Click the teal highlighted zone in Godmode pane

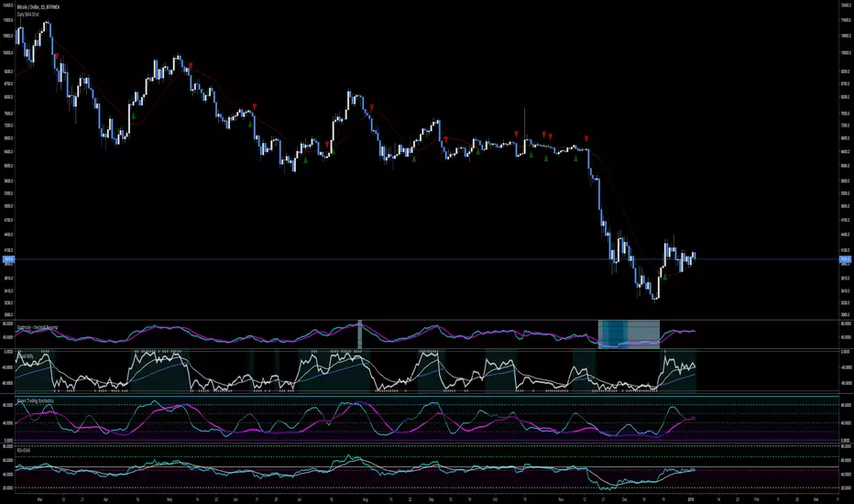tap(629, 333)
